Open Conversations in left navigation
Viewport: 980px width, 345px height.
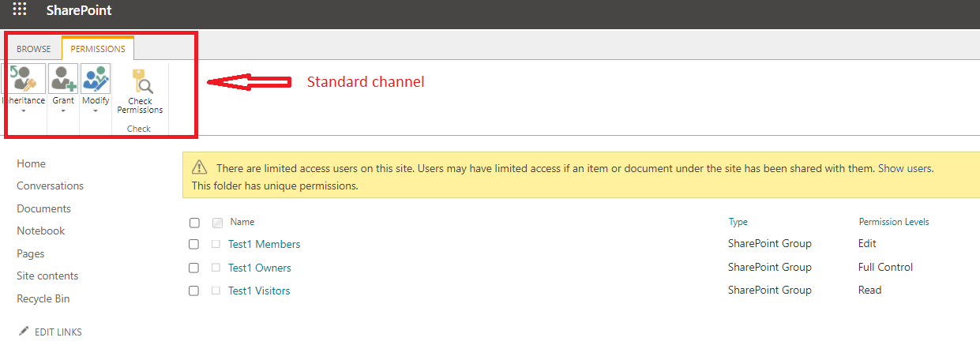[x=50, y=186]
